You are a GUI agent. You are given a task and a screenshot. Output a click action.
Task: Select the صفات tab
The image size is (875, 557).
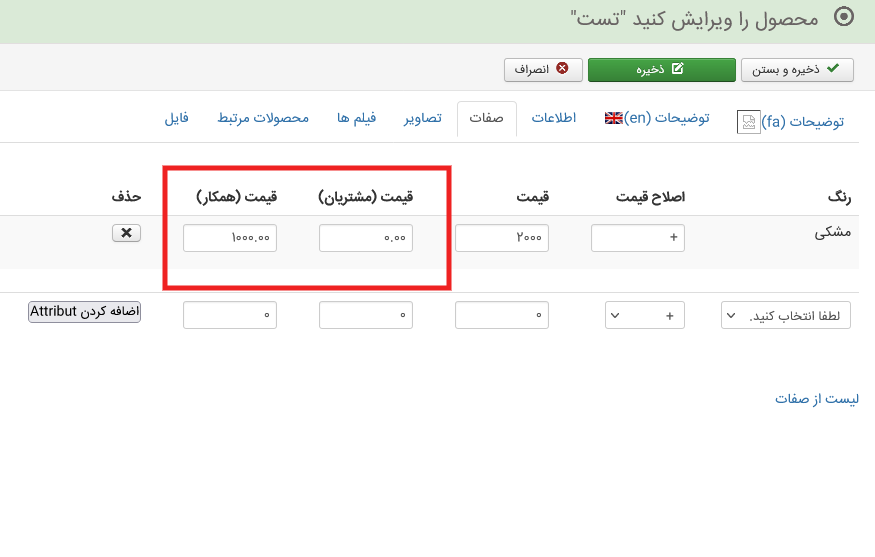point(486,118)
